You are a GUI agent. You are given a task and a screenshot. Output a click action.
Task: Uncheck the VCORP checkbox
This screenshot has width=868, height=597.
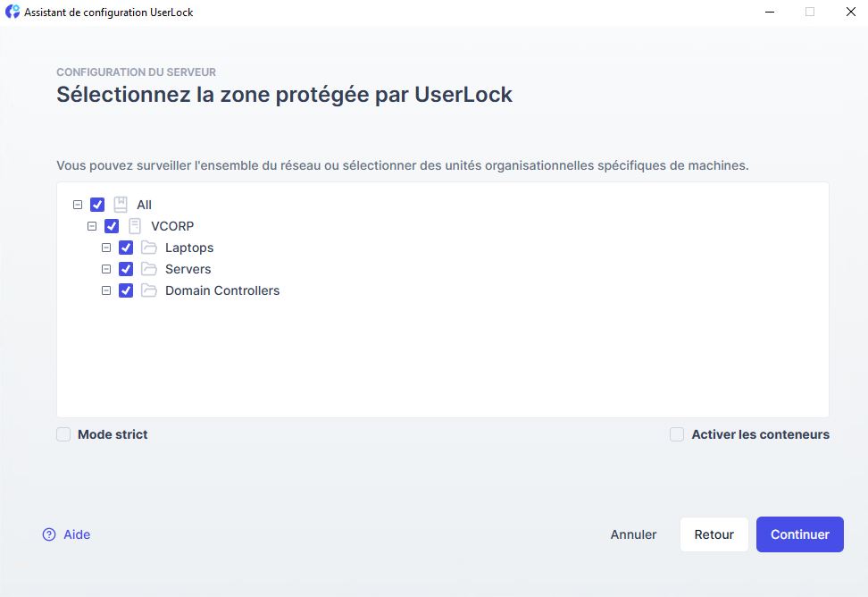[112, 226]
